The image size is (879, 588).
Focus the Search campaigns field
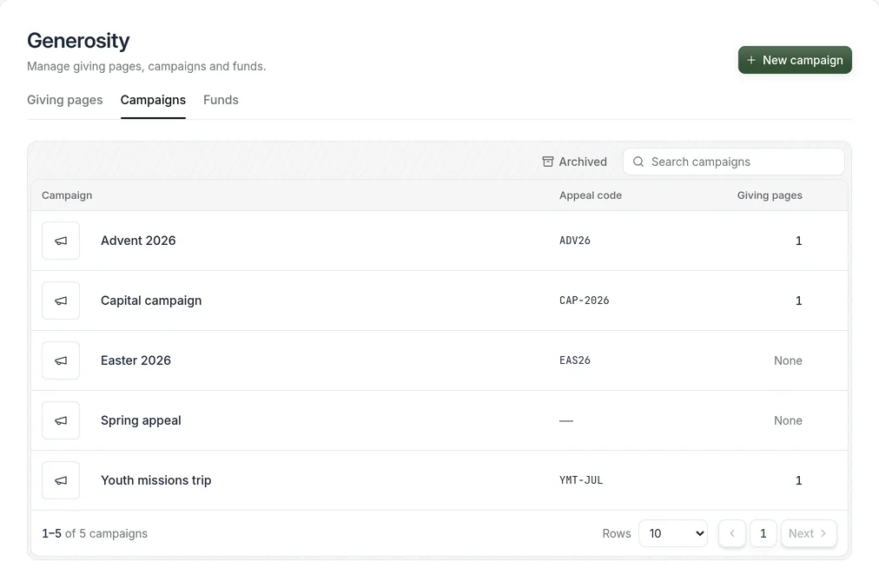click(x=734, y=162)
